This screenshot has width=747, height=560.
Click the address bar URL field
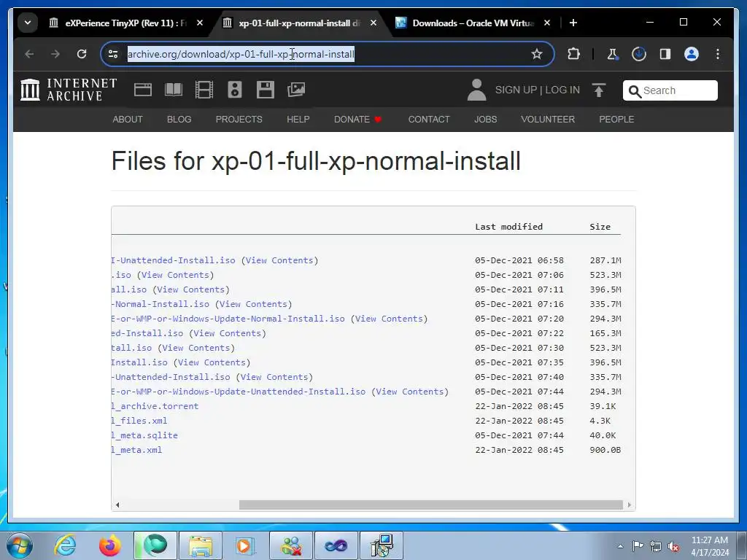(326, 54)
